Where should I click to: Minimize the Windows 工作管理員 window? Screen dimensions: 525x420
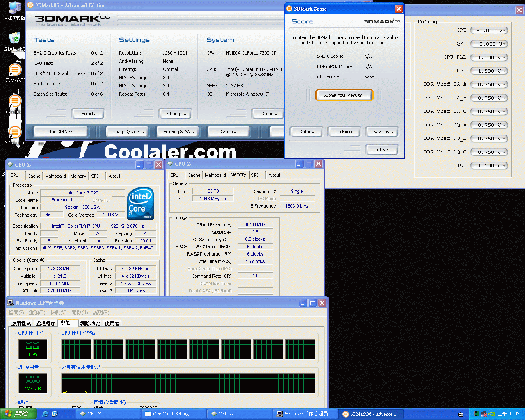click(304, 303)
